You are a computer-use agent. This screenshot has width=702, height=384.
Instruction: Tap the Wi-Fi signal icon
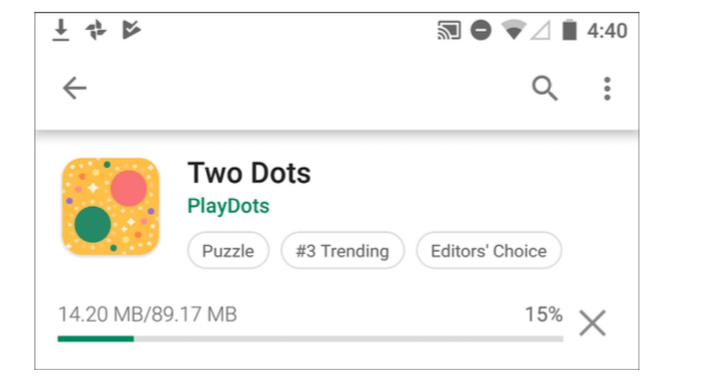tap(514, 30)
